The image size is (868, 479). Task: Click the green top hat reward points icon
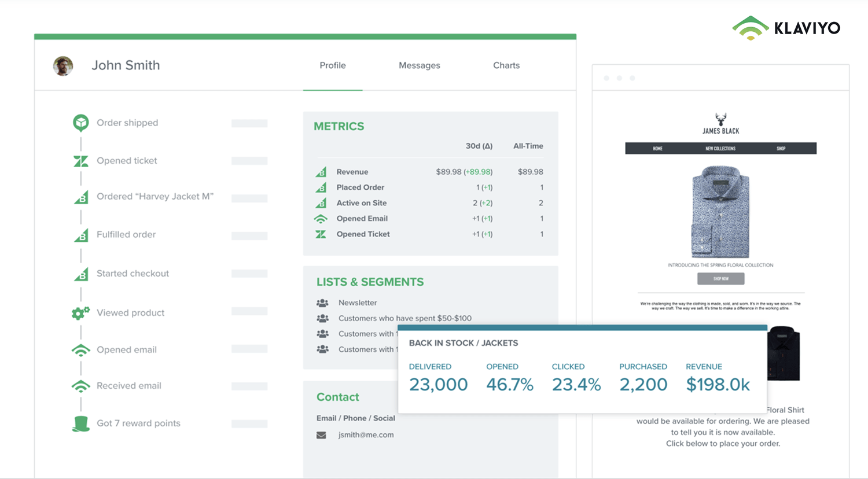coord(80,423)
